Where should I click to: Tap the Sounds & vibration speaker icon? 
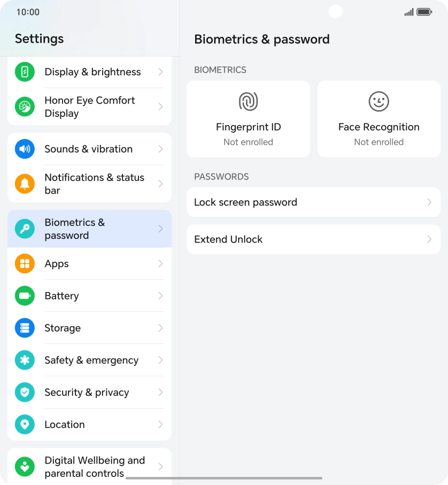point(25,149)
